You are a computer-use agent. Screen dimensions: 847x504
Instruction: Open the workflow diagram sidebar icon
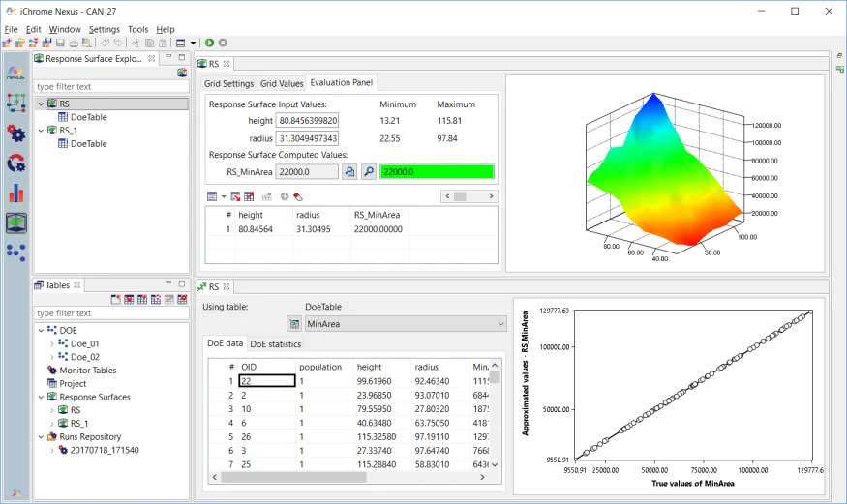pos(16,103)
